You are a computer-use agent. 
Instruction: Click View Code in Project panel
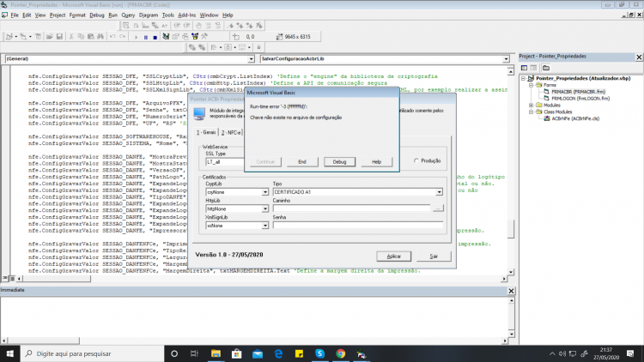(x=524, y=68)
